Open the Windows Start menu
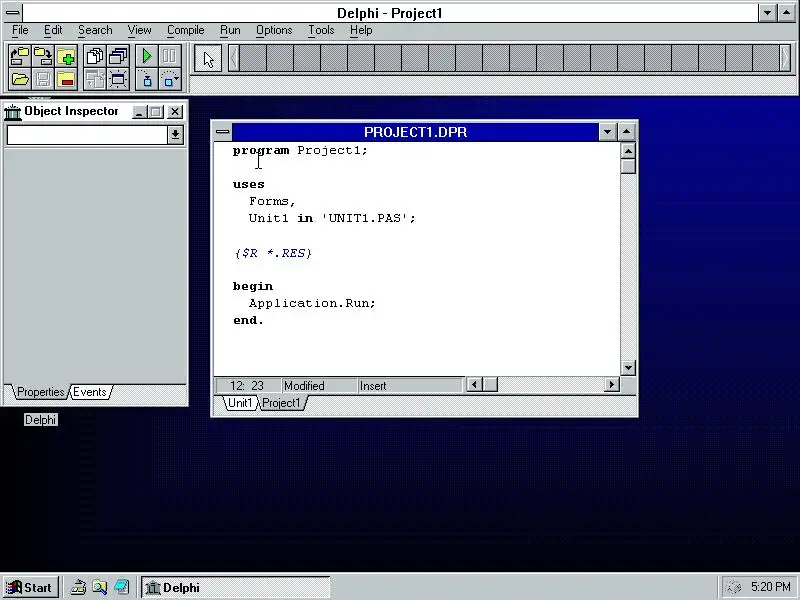This screenshot has height=600, width=800. pos(30,587)
